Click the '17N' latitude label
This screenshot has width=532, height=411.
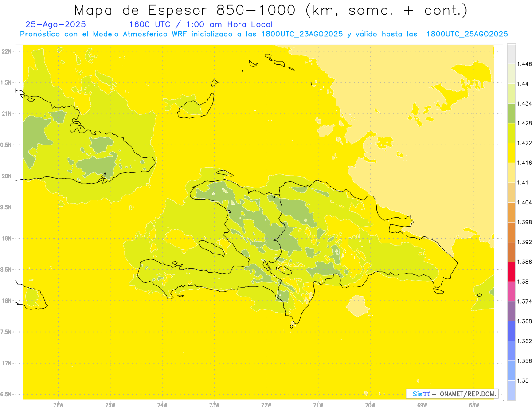pyautogui.click(x=8, y=363)
